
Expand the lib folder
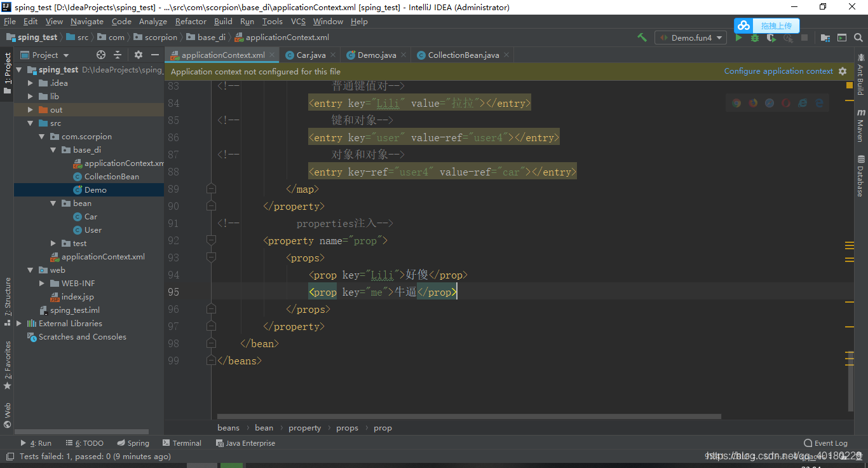30,96
